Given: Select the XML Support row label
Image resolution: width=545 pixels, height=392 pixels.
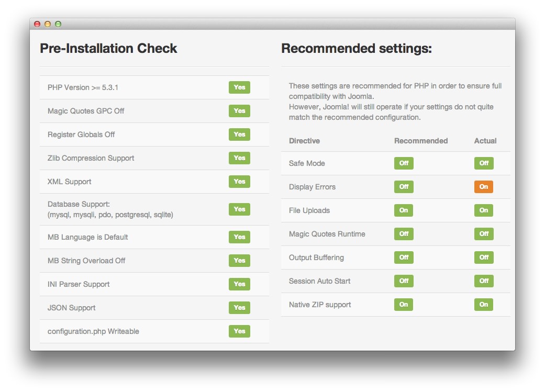Looking at the screenshot, I should click(69, 182).
